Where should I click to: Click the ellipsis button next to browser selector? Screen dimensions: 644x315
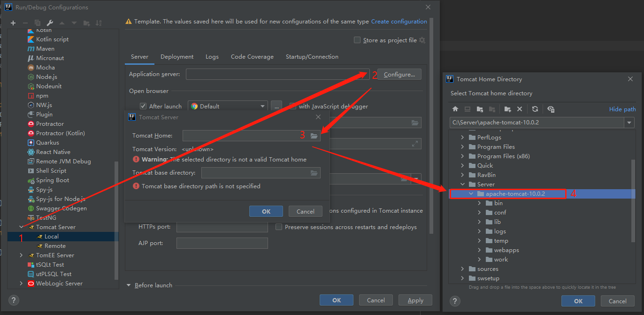pos(276,106)
